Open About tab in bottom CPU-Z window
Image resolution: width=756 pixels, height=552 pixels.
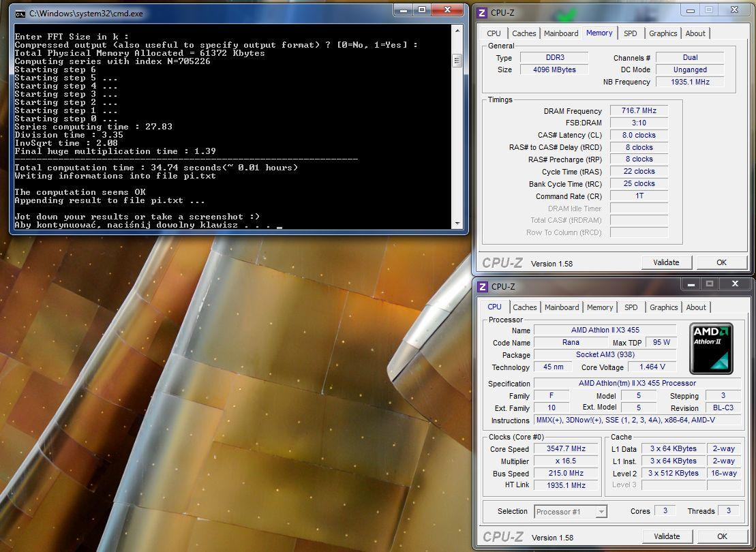pyautogui.click(x=696, y=307)
